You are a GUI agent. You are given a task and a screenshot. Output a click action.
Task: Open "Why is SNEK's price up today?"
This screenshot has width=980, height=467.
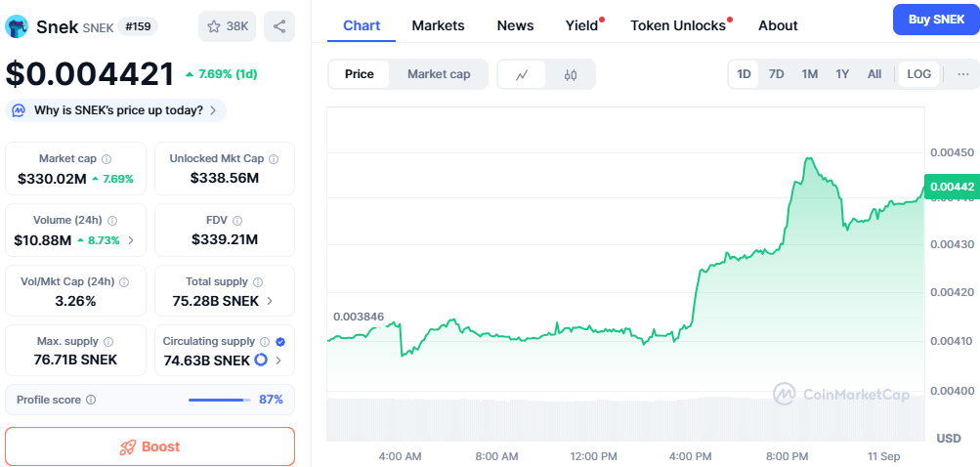click(116, 110)
